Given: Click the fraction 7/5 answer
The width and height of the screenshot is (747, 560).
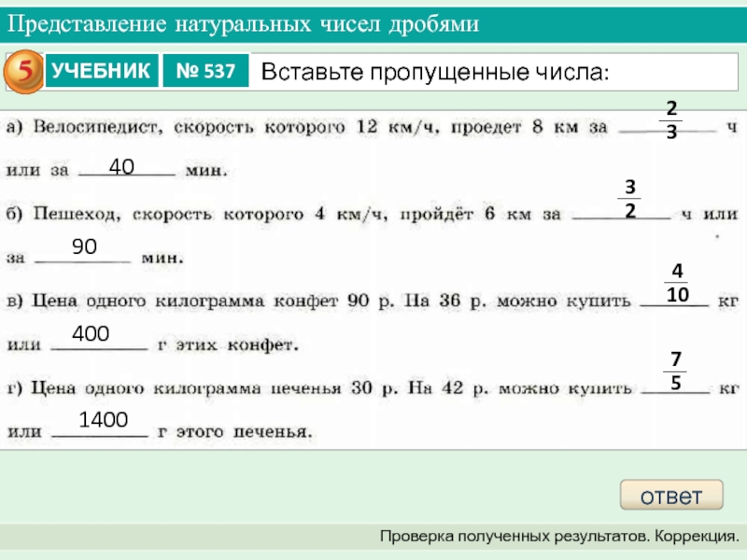Looking at the screenshot, I should coord(676,371).
